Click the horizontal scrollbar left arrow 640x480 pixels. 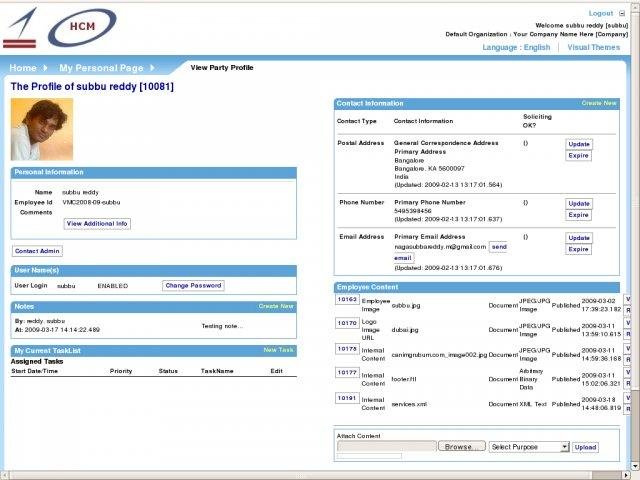[x=4, y=475]
